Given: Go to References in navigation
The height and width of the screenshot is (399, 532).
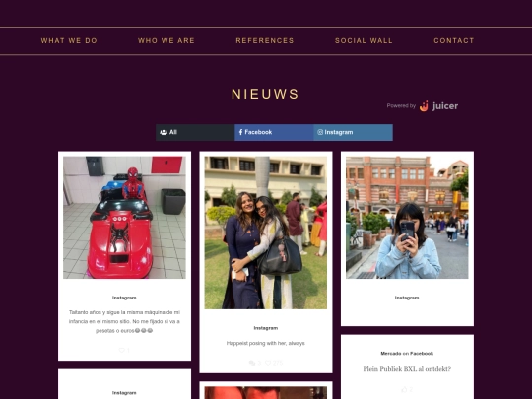Looking at the screenshot, I should [265, 40].
